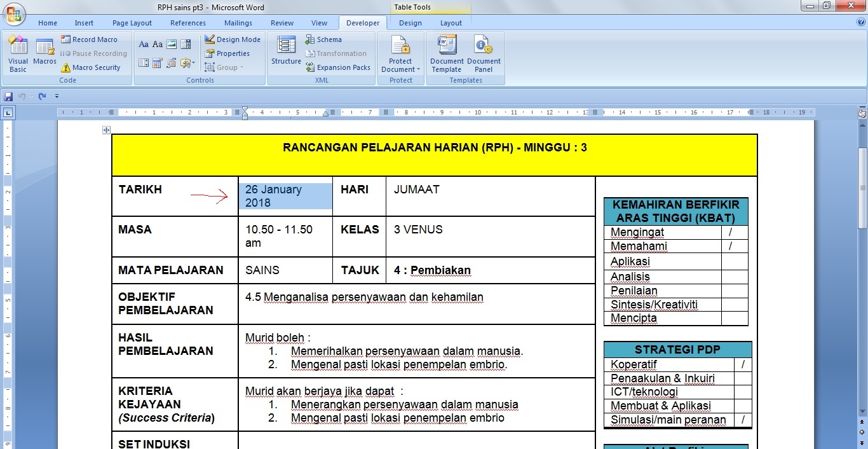
Task: Click the table move handle above RPH title
Action: click(x=106, y=130)
